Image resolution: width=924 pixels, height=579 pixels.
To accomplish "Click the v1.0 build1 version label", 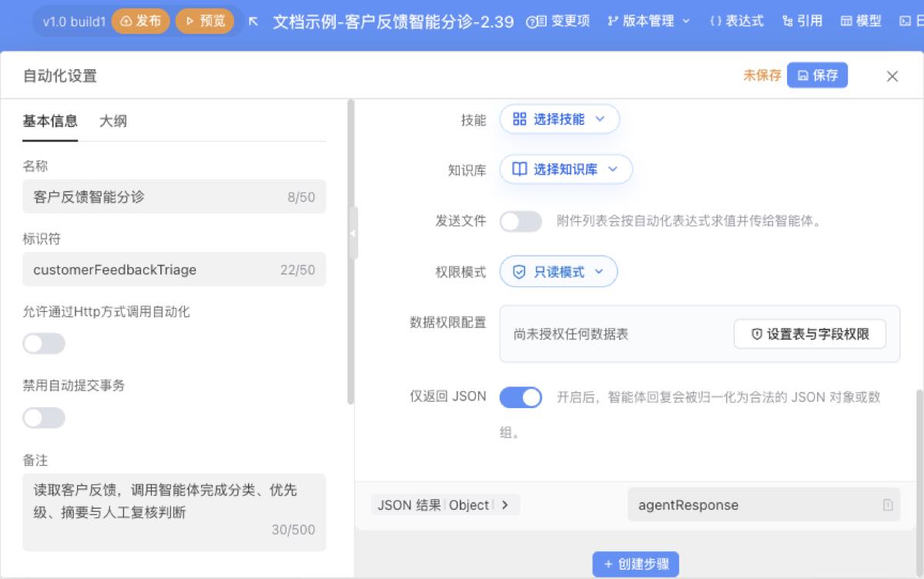I will (74, 22).
